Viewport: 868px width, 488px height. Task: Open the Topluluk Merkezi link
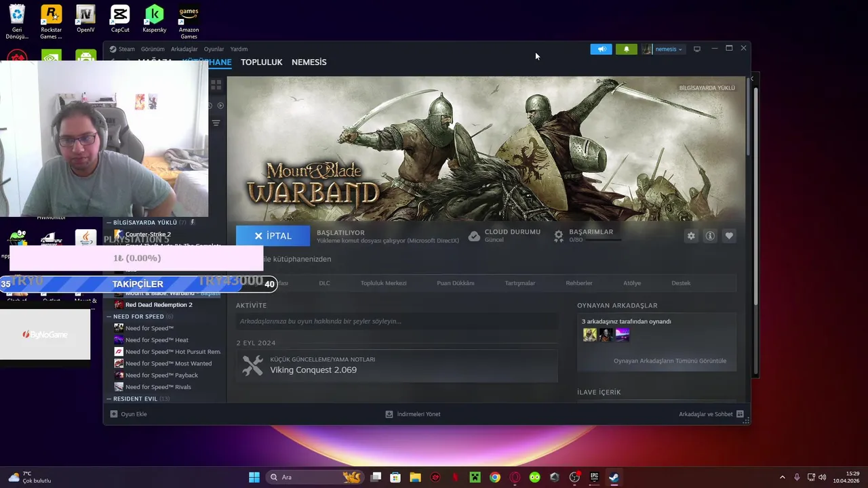point(383,283)
